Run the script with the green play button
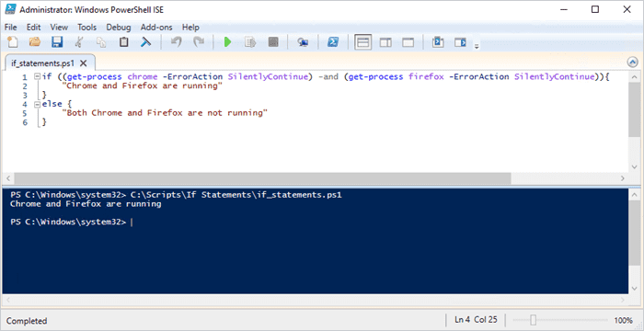This screenshot has width=644, height=331. [x=227, y=42]
